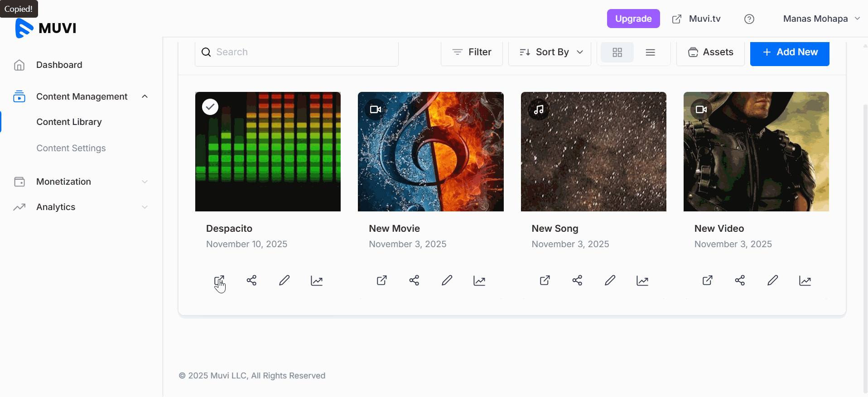
Task: Open analytics chart icon for New Video
Action: pyautogui.click(x=805, y=281)
